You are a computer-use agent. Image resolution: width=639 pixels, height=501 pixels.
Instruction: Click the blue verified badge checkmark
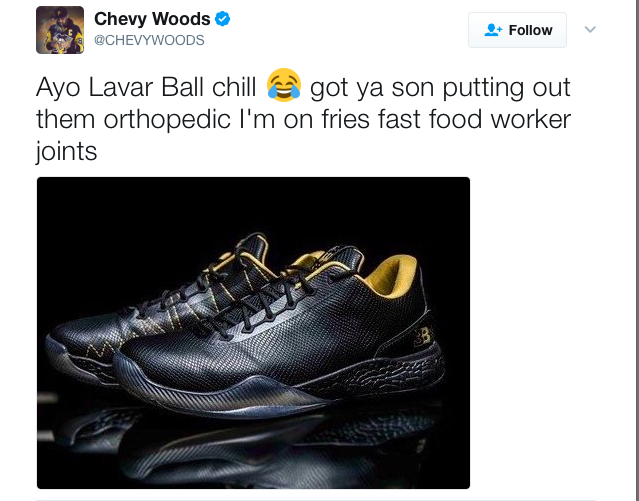(x=223, y=19)
